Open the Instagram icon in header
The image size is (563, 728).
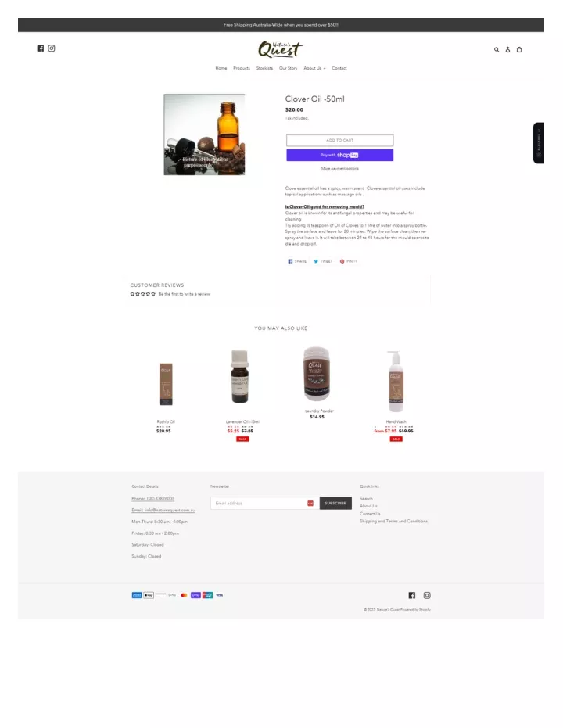click(x=52, y=48)
